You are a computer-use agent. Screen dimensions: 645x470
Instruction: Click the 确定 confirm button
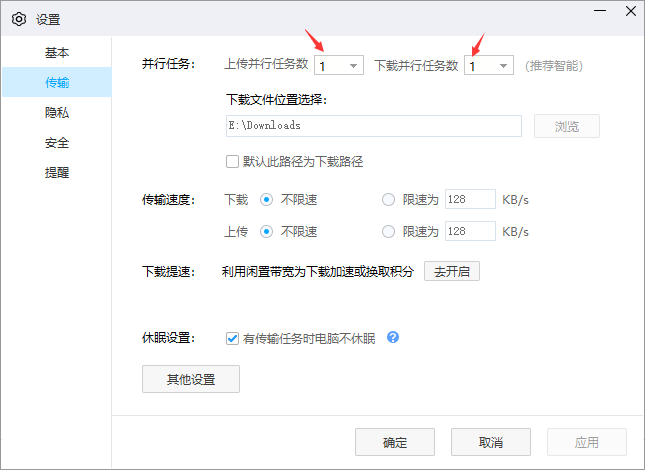[x=395, y=442]
